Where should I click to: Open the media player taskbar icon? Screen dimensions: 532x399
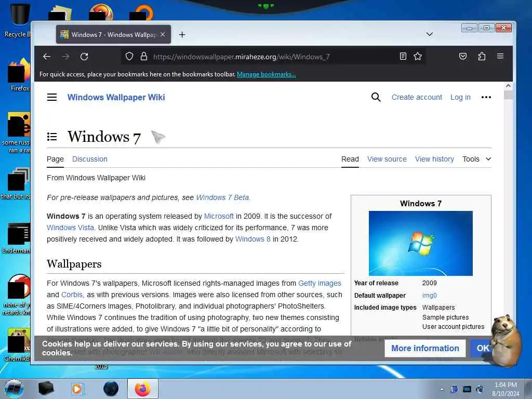pos(77,389)
